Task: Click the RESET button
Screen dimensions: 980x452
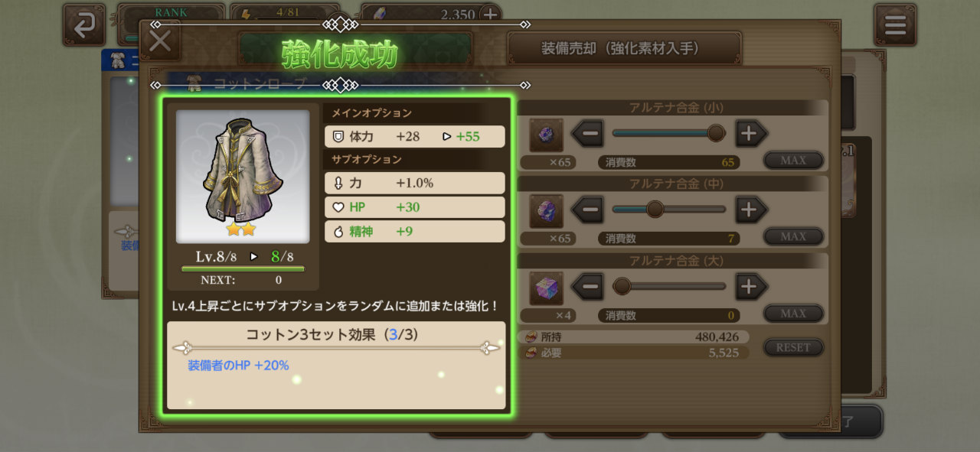Action: click(x=793, y=347)
